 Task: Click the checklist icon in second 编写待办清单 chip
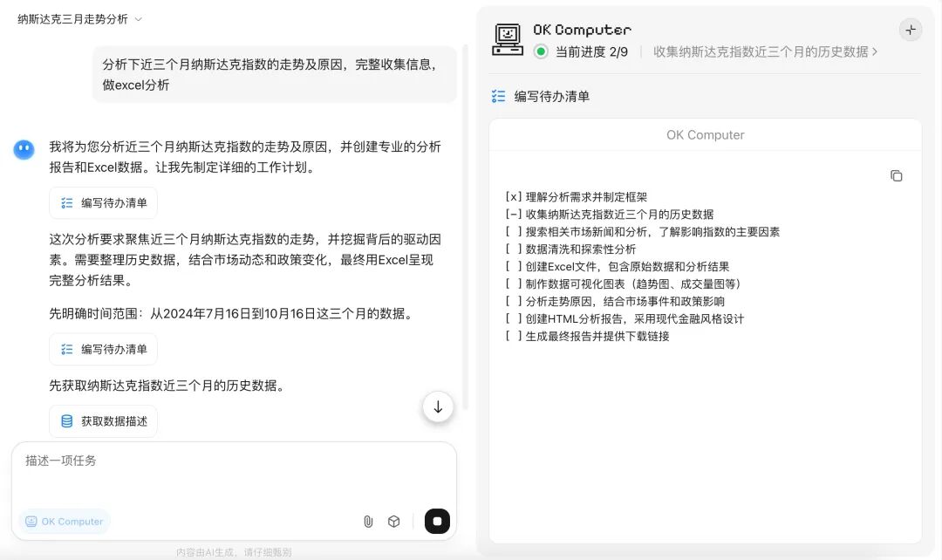click(66, 349)
